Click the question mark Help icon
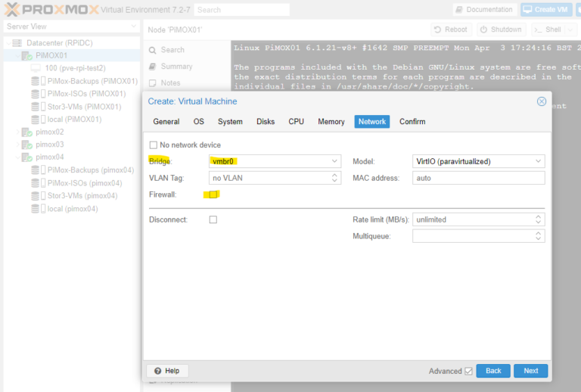This screenshot has width=581, height=392. [158, 371]
